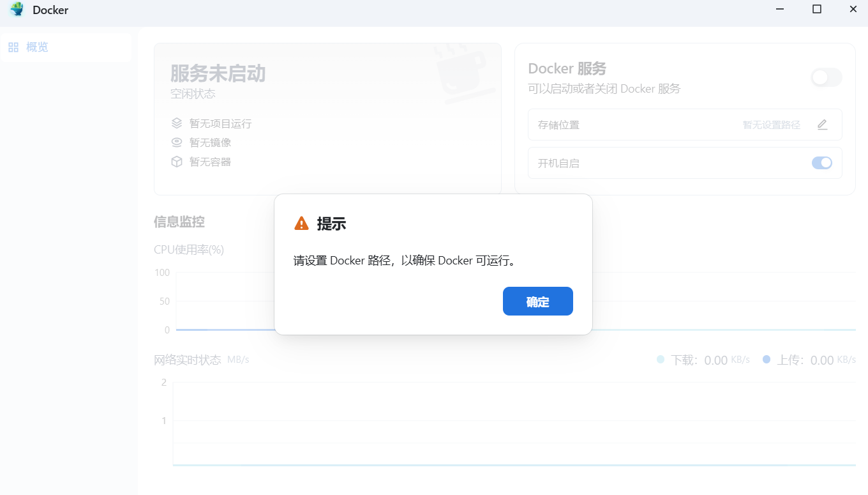Click the 服务未启动 status heading
Image resolution: width=868 pixels, height=495 pixels.
click(x=218, y=73)
